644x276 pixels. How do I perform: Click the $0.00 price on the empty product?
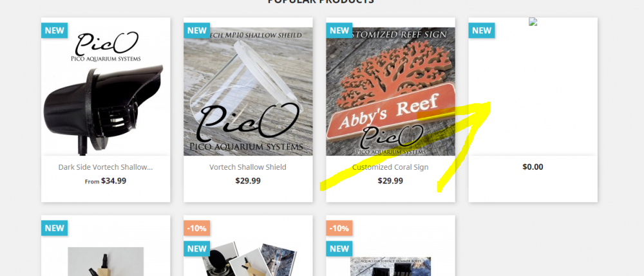coord(533,167)
